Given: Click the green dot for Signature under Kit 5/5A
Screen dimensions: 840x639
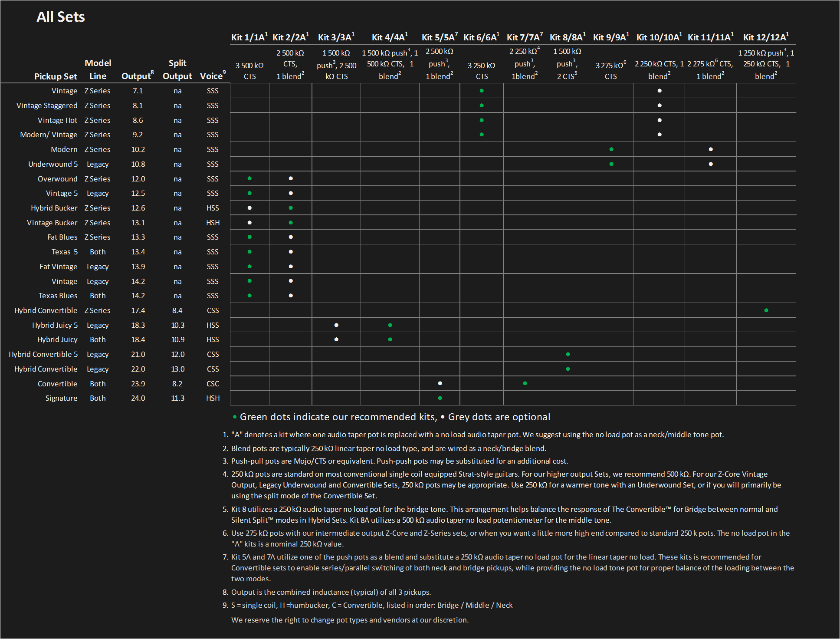Looking at the screenshot, I should tap(440, 398).
